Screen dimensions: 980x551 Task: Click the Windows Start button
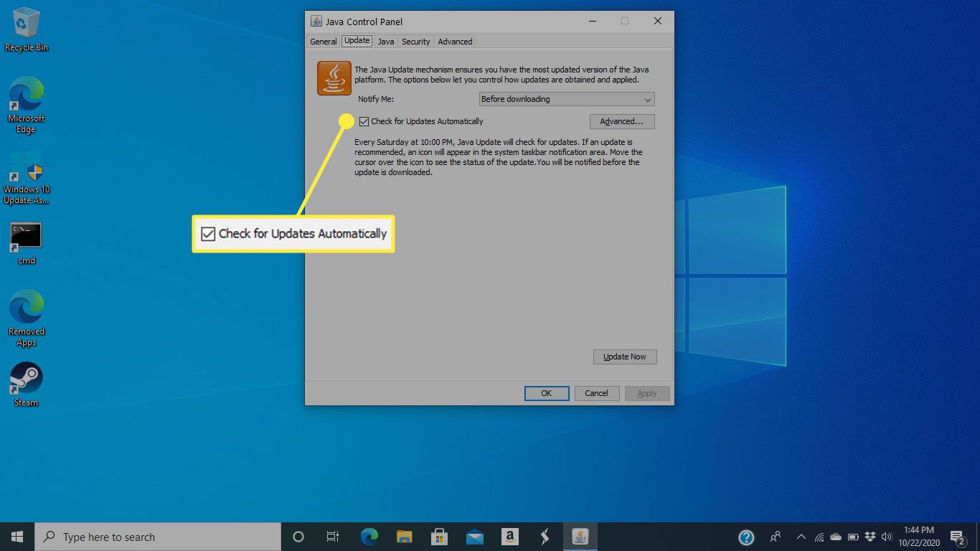tap(17, 537)
